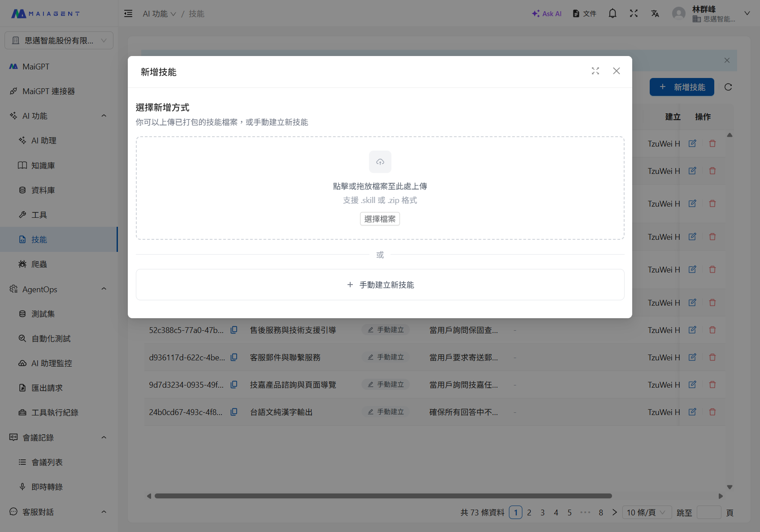The image size is (760, 532).
Task: Click the 跳至 page number input field
Action: click(708, 512)
